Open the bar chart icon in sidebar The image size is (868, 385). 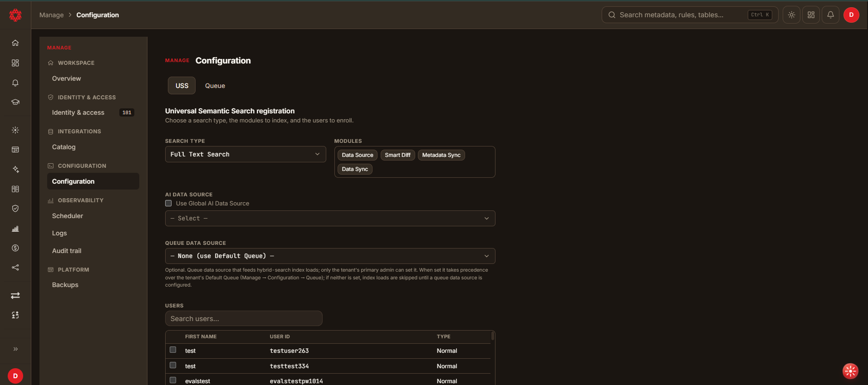(15, 229)
